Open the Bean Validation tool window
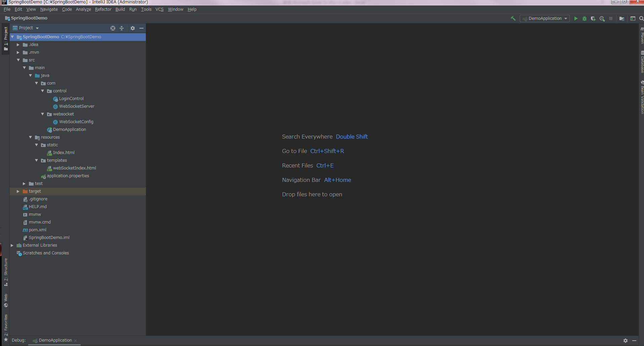This screenshot has width=644, height=346. pos(642,97)
